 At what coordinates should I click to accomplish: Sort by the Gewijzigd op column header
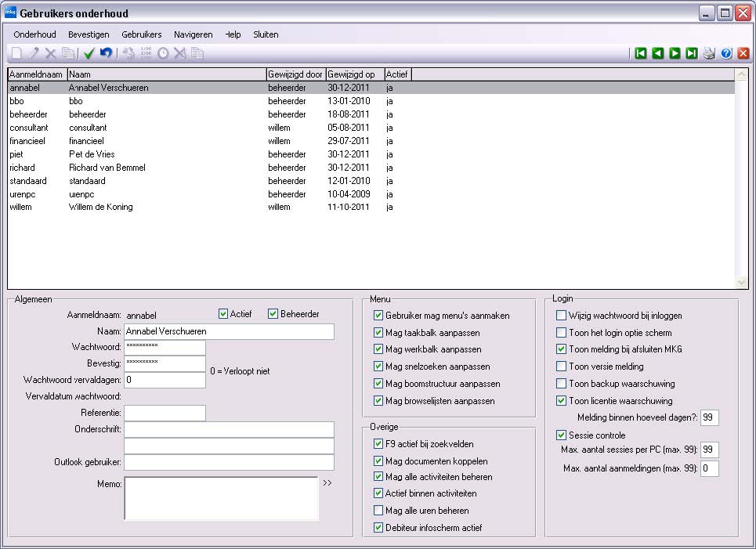355,74
